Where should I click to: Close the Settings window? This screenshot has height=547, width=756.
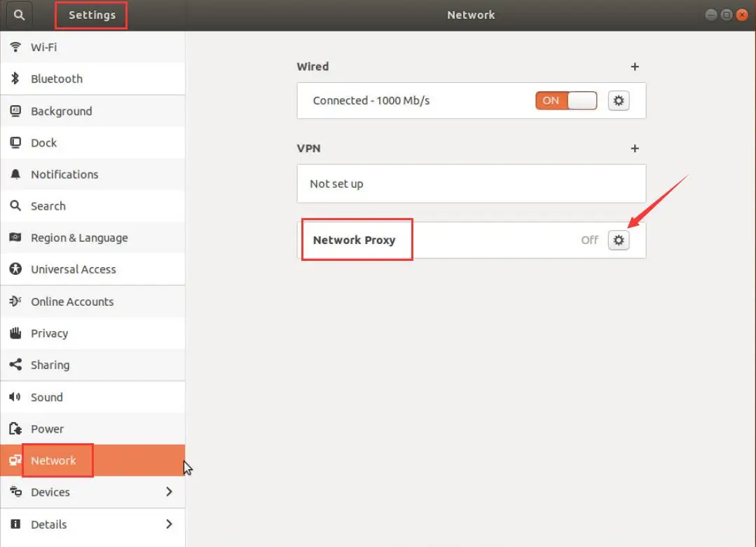[x=742, y=15]
